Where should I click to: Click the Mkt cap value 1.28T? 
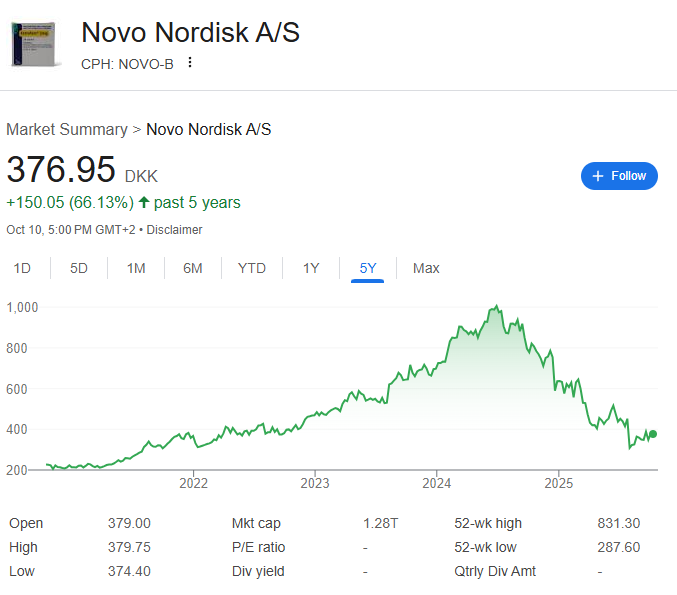[x=381, y=523]
